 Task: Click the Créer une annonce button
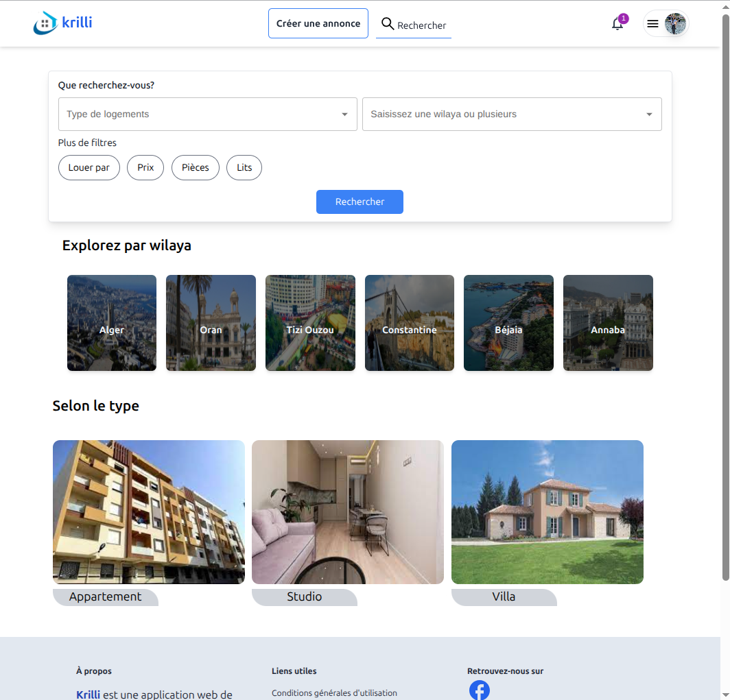point(318,23)
